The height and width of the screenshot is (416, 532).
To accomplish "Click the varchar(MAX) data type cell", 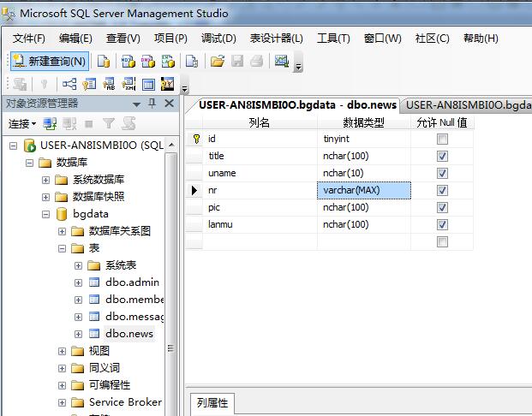I will (x=364, y=191).
